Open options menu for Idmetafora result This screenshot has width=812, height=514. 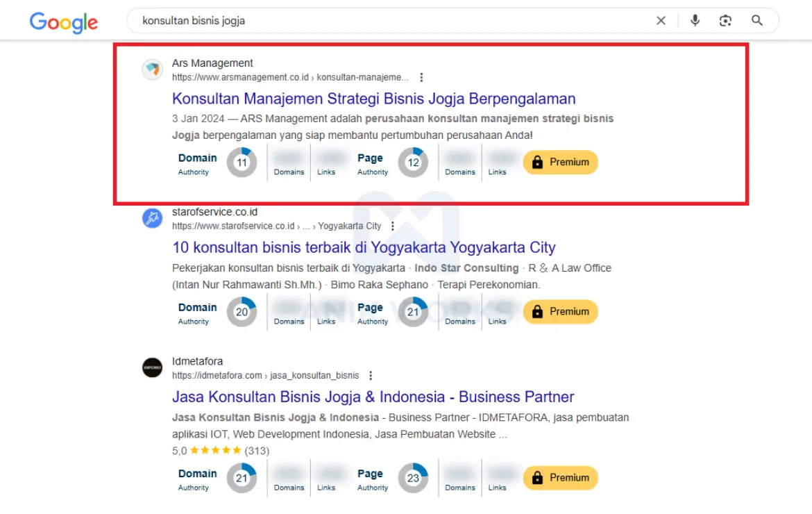[371, 376]
